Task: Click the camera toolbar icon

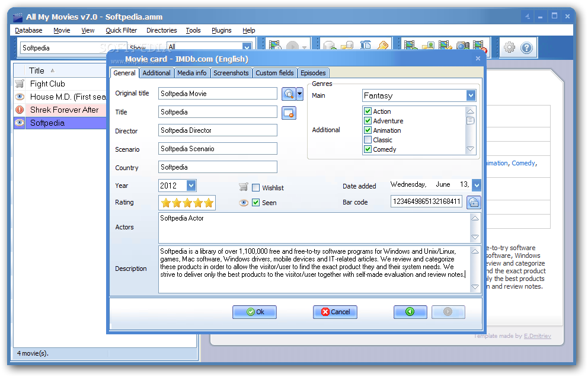Action: click(463, 46)
